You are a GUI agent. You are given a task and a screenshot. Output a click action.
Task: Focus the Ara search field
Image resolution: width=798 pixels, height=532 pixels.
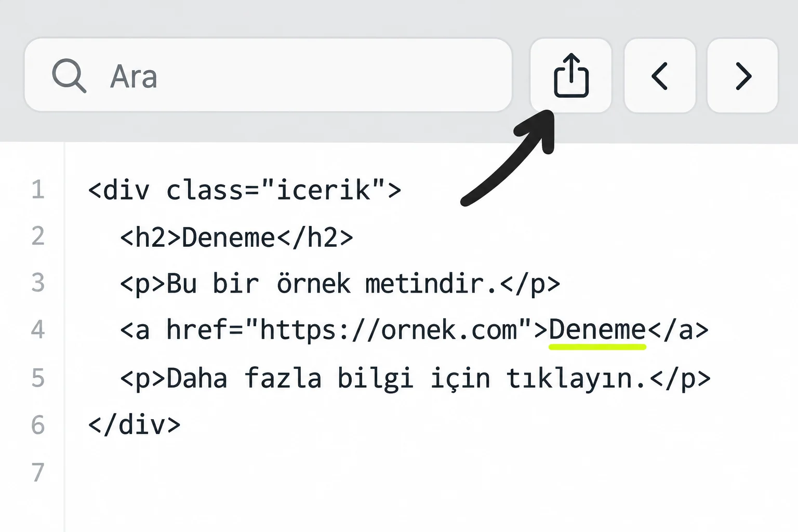268,75
